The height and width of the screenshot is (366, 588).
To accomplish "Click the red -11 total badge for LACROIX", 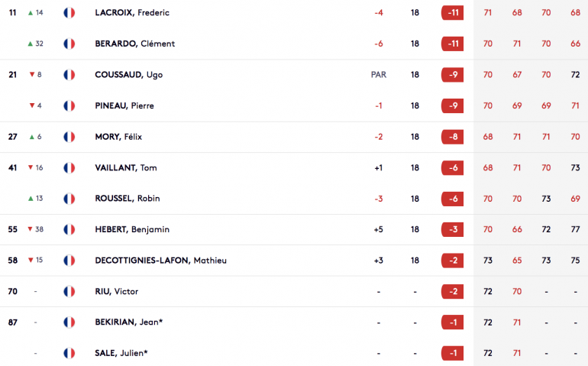I will point(452,13).
